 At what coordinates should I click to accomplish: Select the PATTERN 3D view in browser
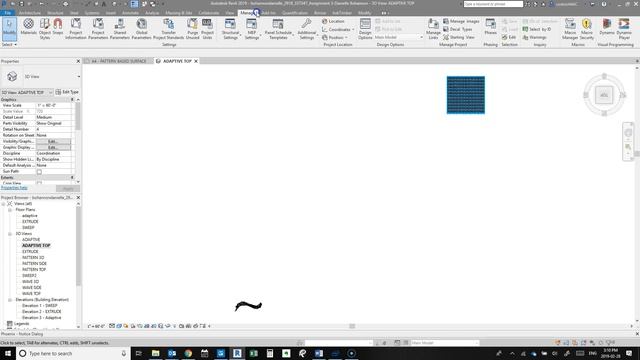33,258
